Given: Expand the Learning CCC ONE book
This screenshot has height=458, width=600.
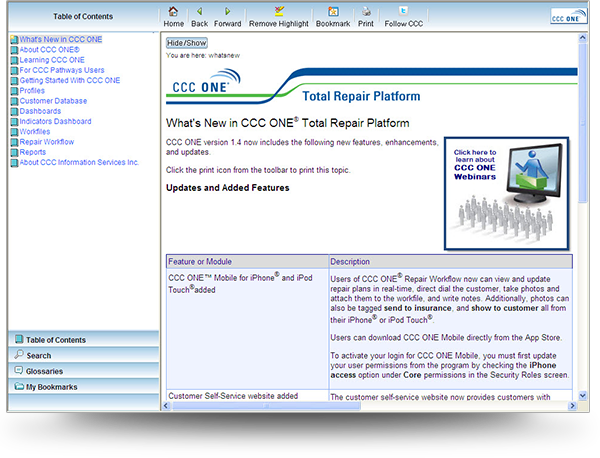Looking at the screenshot, I should pyautogui.click(x=52, y=60).
